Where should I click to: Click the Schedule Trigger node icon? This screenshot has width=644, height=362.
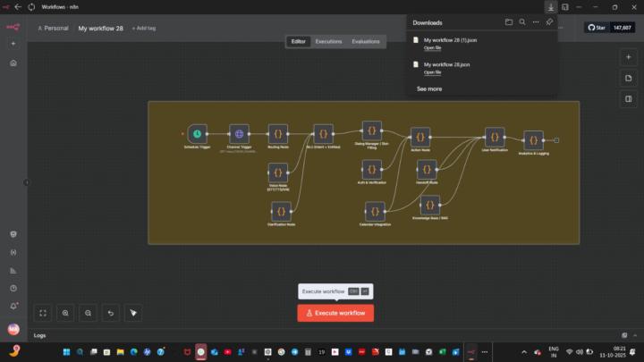pos(198,133)
